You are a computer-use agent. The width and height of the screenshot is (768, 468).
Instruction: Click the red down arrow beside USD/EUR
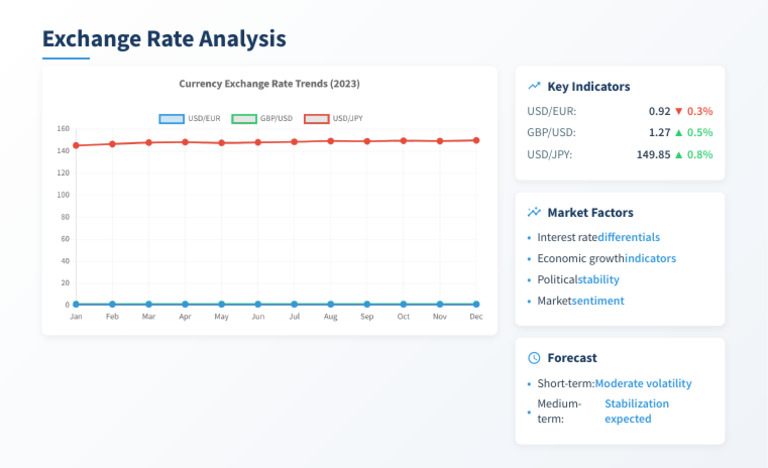tap(678, 111)
